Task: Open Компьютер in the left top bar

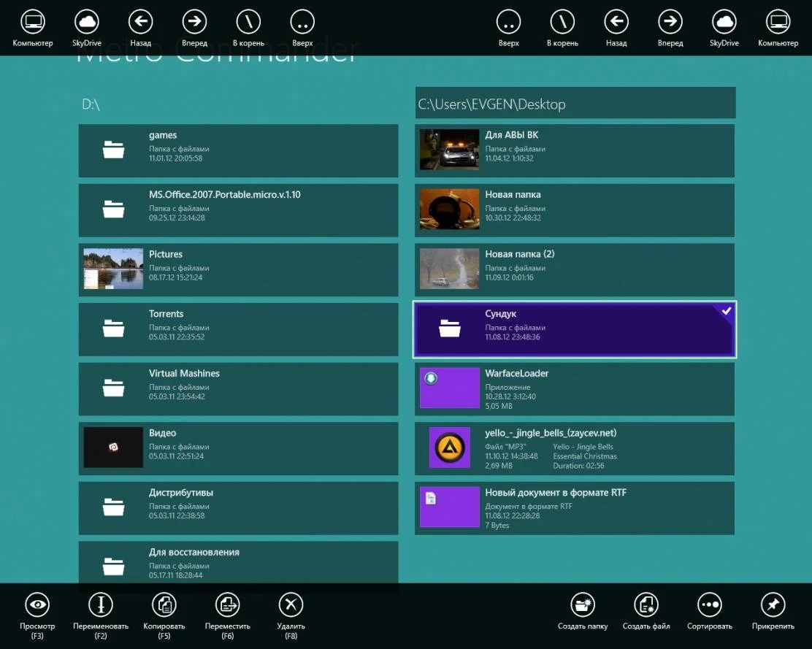Action: coord(33,22)
